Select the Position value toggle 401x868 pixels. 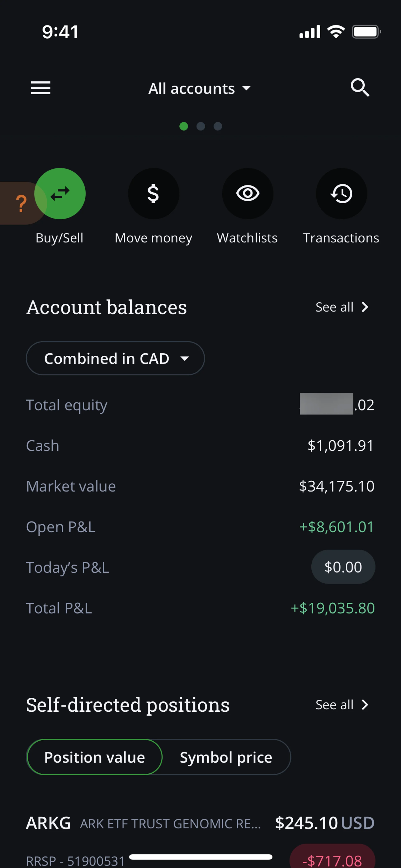[95, 757]
